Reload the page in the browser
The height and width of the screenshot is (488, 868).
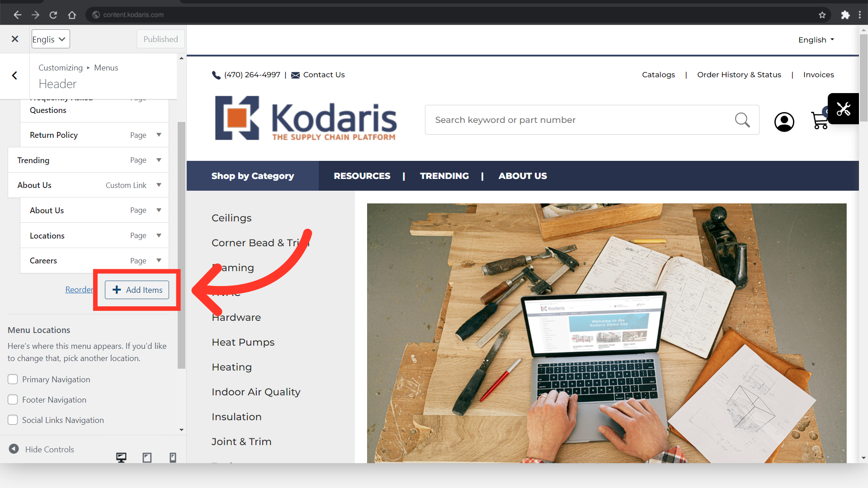click(53, 15)
